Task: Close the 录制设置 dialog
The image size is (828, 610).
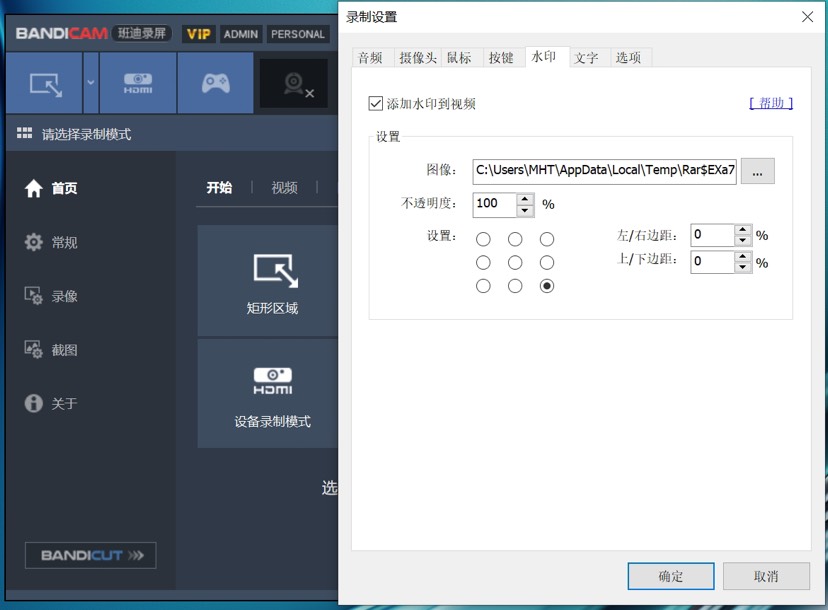Action: tap(807, 17)
